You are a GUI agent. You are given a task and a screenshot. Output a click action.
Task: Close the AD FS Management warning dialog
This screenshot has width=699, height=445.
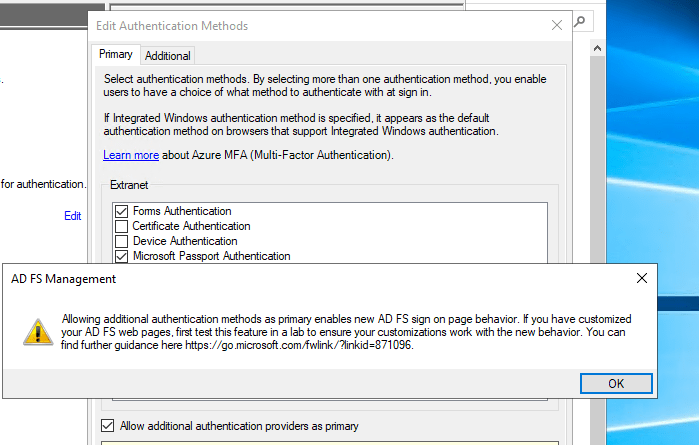pyautogui.click(x=641, y=278)
